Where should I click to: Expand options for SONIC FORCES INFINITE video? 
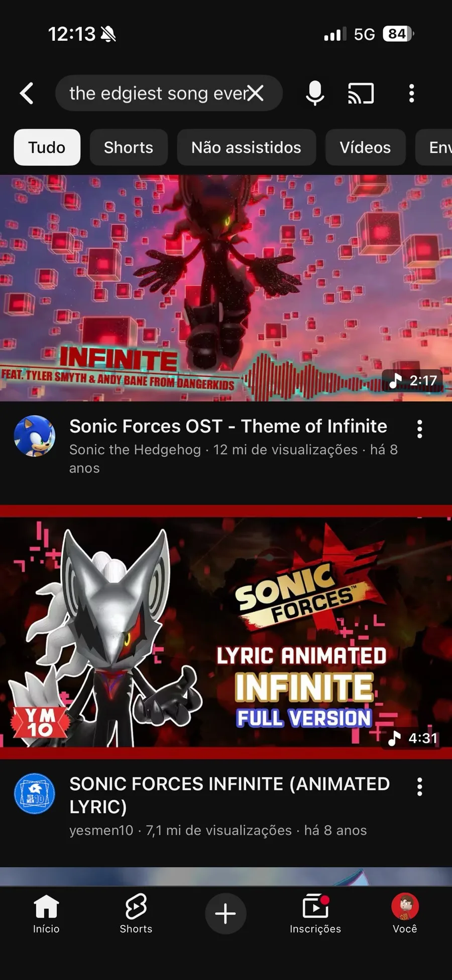[420, 787]
